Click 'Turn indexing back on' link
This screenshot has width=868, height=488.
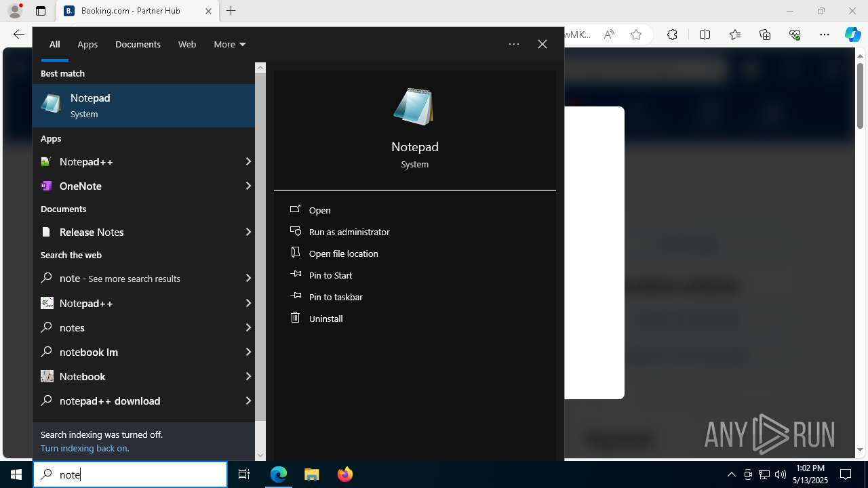tap(84, 448)
